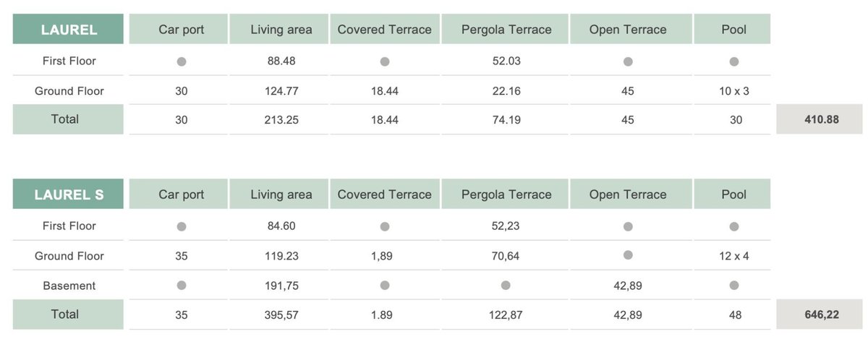Click the 12 x 4 pool size cell
The image size is (868, 342).
tap(733, 256)
